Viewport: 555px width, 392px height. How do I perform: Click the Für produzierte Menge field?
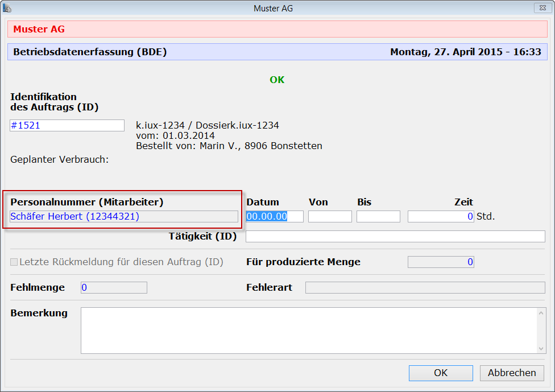pos(441,262)
